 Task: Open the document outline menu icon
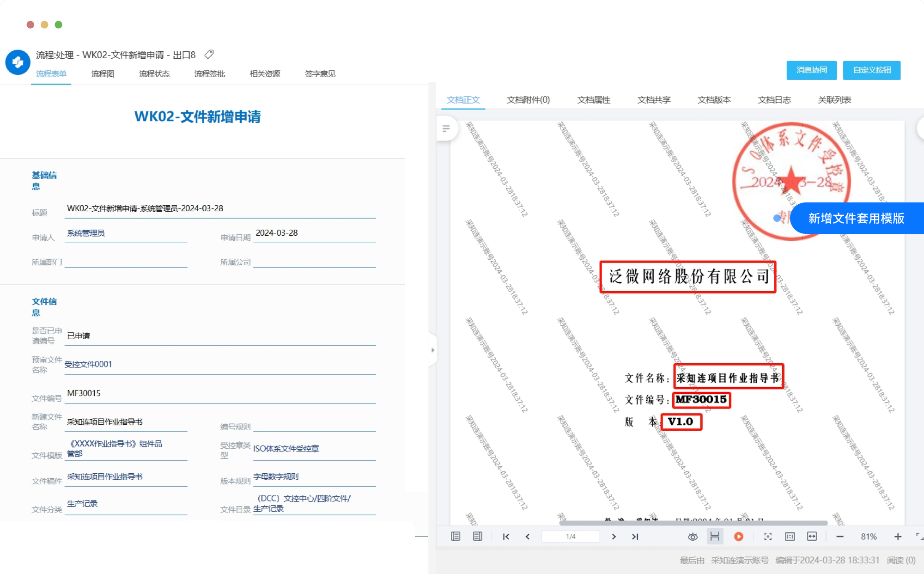(x=446, y=128)
